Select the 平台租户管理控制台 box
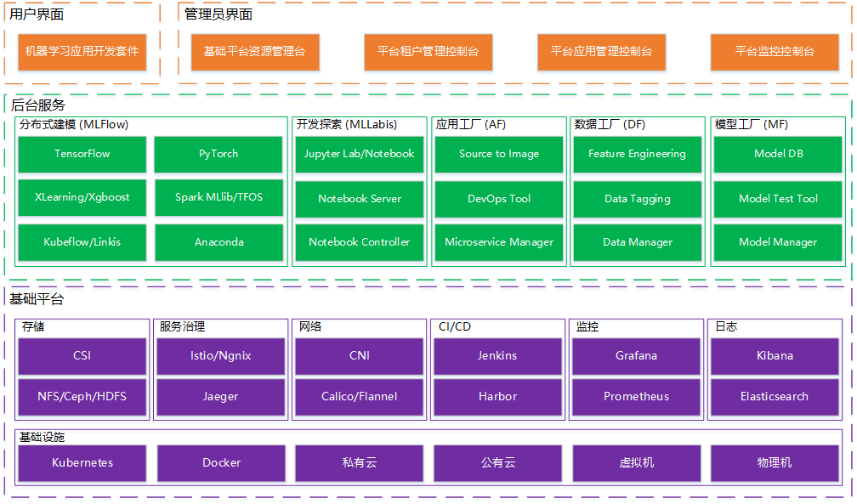This screenshot has width=857, height=504. (428, 52)
